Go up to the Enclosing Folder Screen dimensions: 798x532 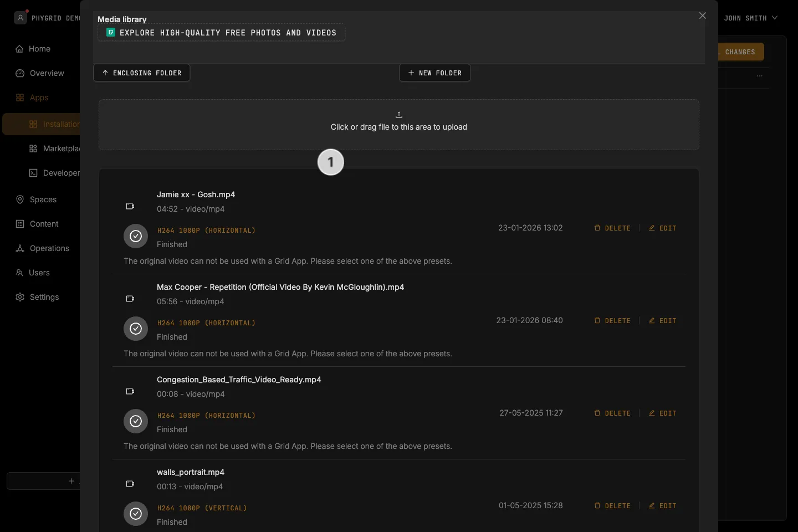[142, 73]
